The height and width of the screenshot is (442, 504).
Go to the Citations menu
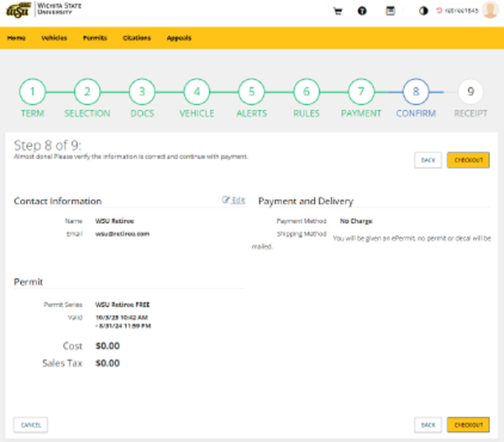click(x=137, y=38)
